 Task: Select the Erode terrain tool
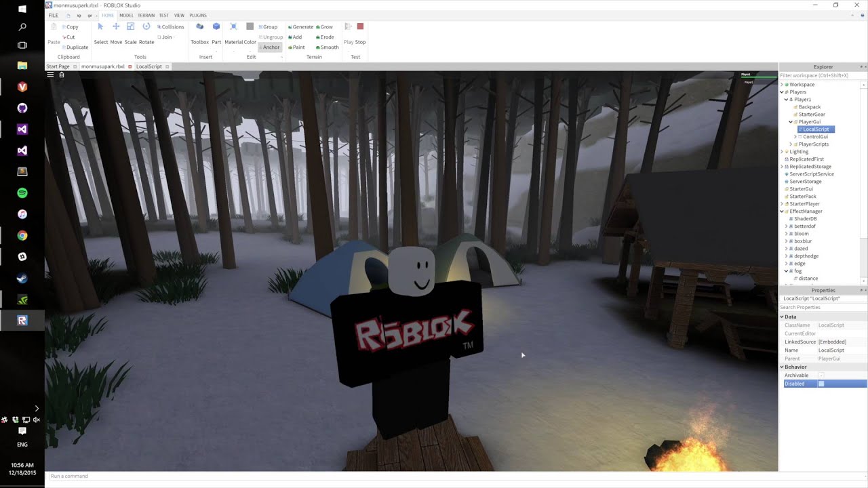click(325, 37)
